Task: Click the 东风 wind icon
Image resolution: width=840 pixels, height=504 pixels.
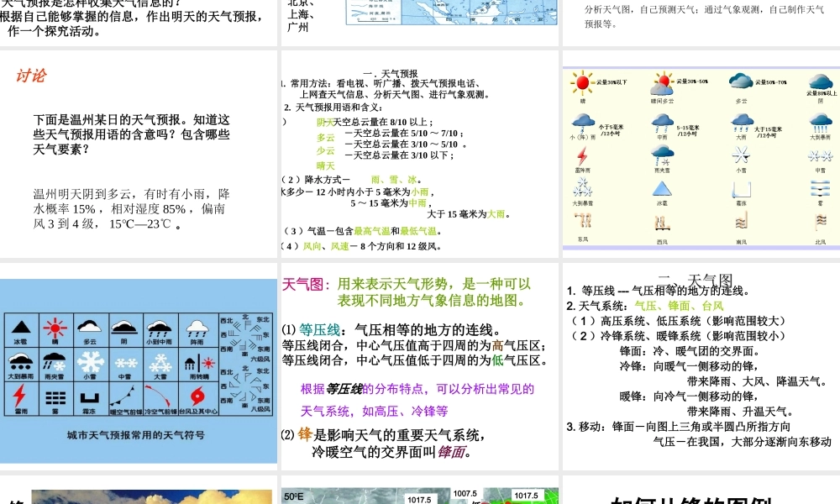Action: pos(583,221)
